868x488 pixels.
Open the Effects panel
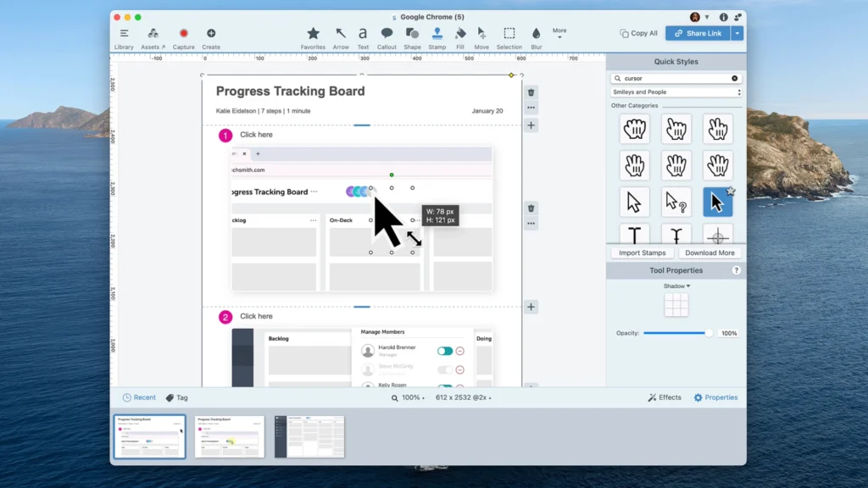[665, 397]
